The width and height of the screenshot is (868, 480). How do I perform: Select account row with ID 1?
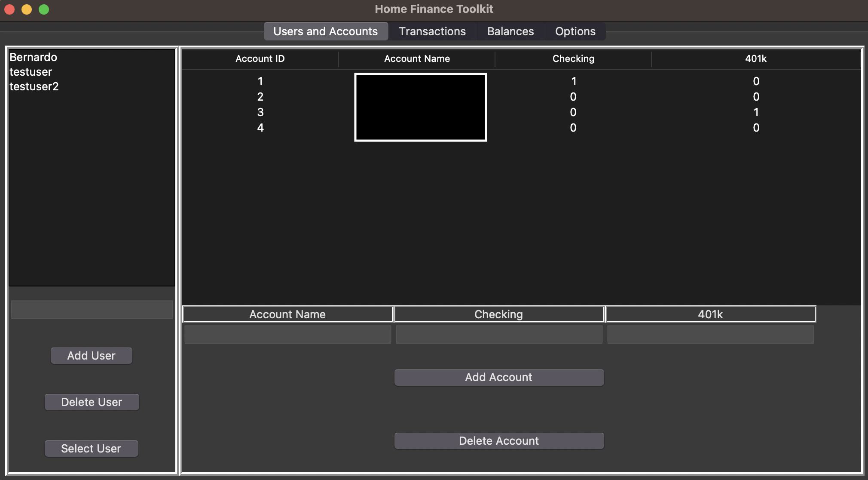click(x=521, y=81)
